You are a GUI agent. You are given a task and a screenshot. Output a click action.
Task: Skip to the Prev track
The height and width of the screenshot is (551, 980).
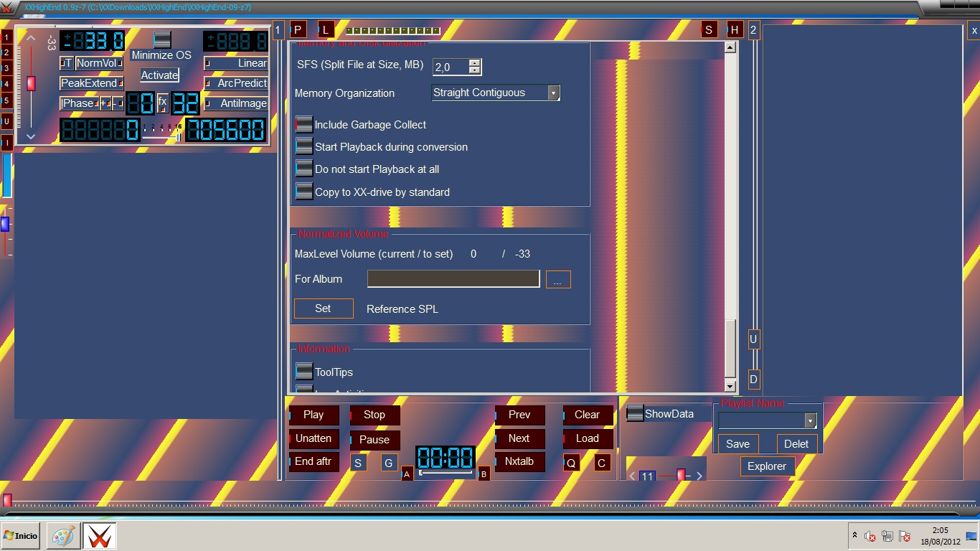pos(519,415)
